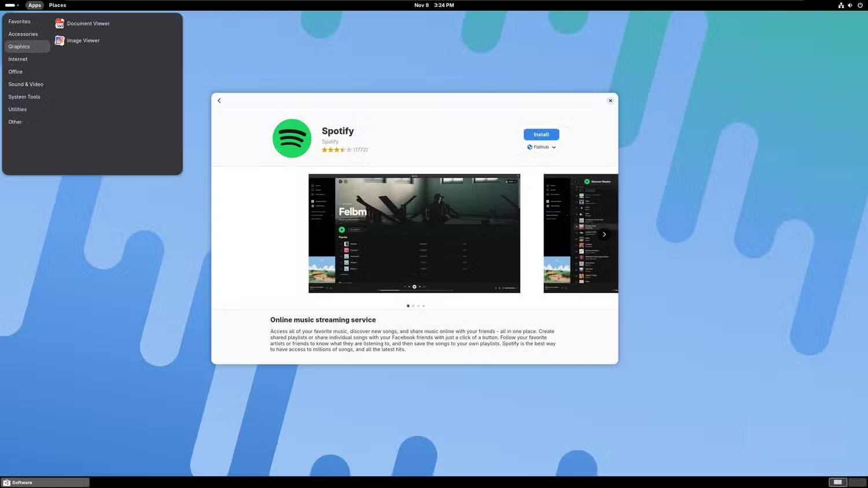The height and width of the screenshot is (488, 868).
Task: Switch to the Sound & Video category
Action: pos(25,84)
